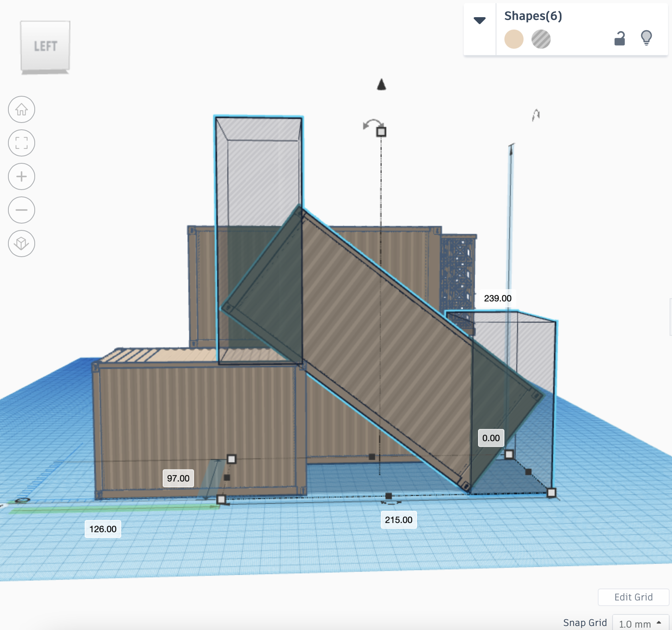Click the black cone lift handle
Viewport: 672px width, 630px height.
(381, 84)
